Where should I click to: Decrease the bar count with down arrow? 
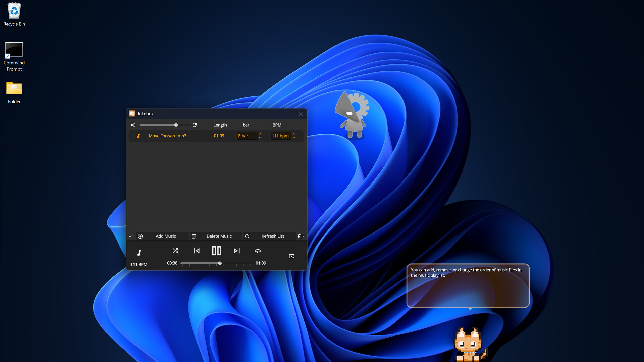(260, 138)
